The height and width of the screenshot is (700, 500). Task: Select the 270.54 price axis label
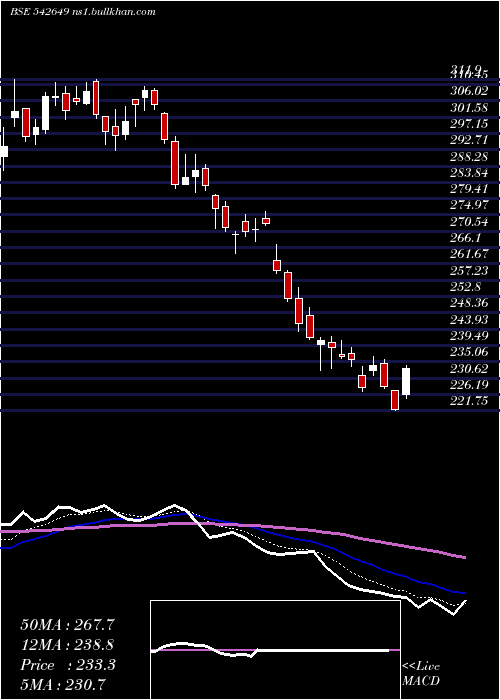[468, 221]
